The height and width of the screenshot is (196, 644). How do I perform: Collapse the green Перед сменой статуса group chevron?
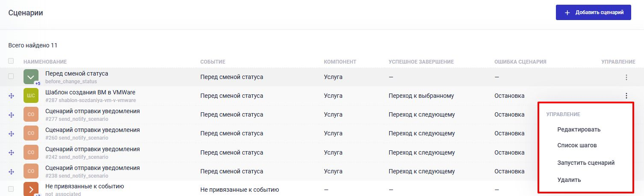pyautogui.click(x=31, y=77)
